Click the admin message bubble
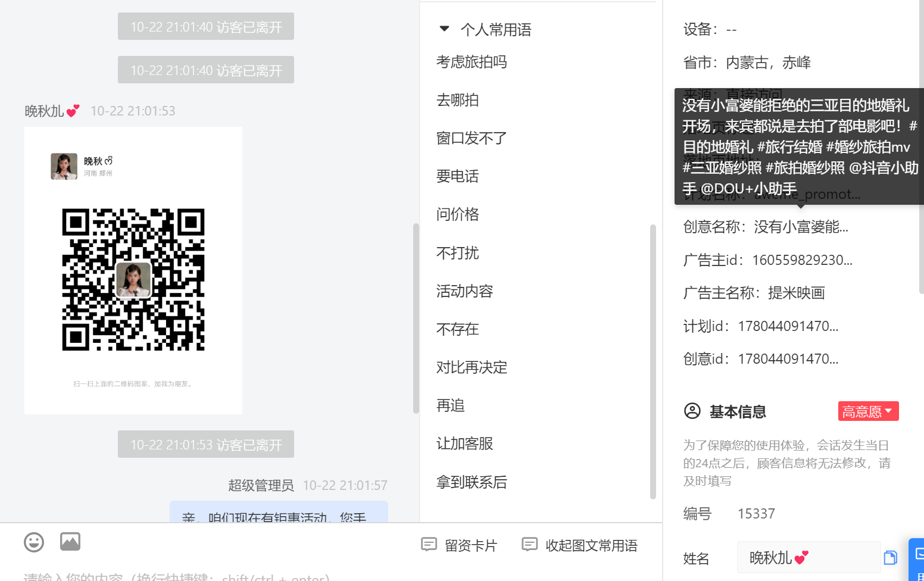Image resolution: width=924 pixels, height=581 pixels. tap(279, 512)
